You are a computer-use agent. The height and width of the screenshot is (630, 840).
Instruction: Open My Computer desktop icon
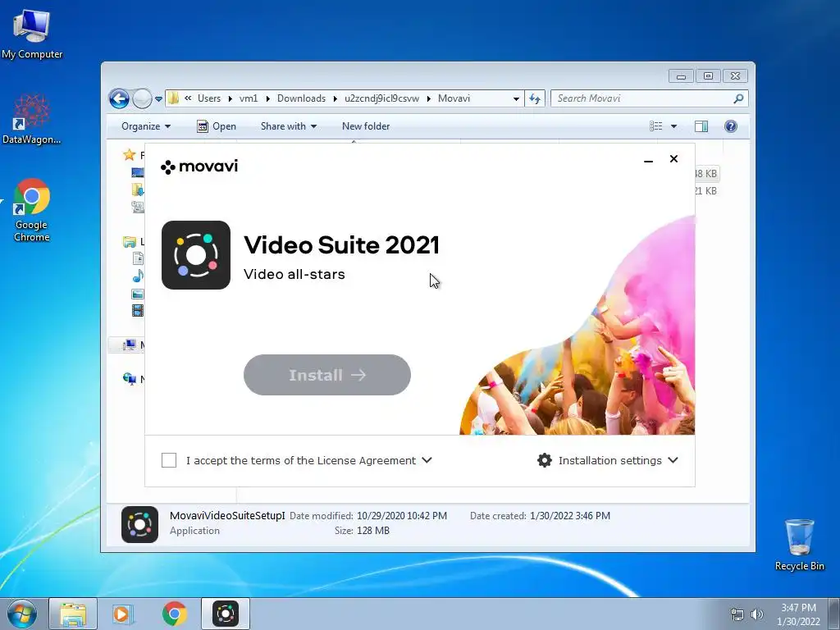coord(32,34)
